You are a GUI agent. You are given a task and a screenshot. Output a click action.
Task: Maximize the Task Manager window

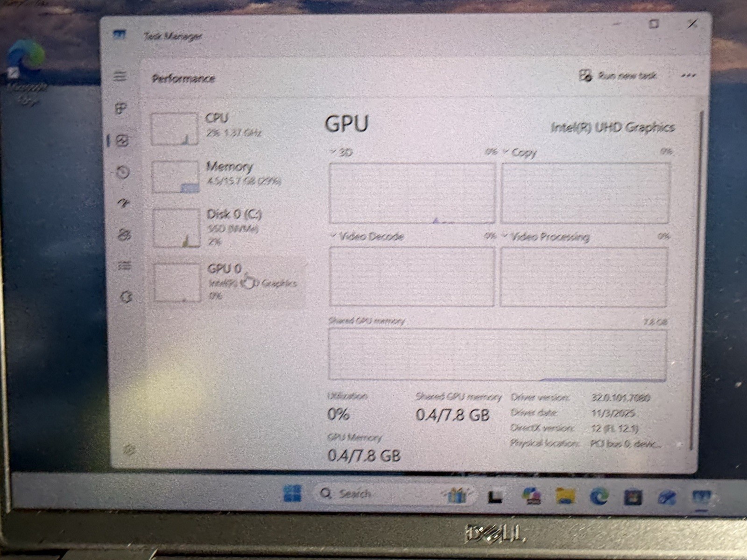pyautogui.click(x=654, y=23)
